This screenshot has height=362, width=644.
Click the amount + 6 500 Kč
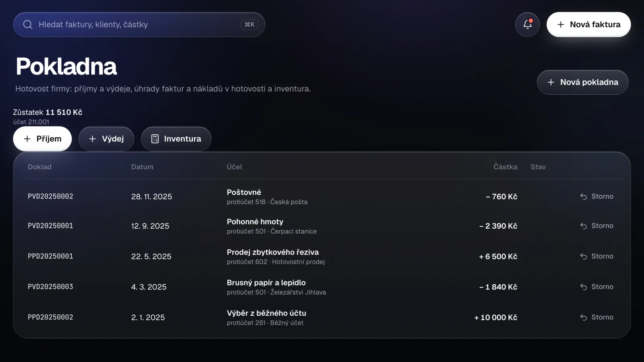tap(498, 257)
